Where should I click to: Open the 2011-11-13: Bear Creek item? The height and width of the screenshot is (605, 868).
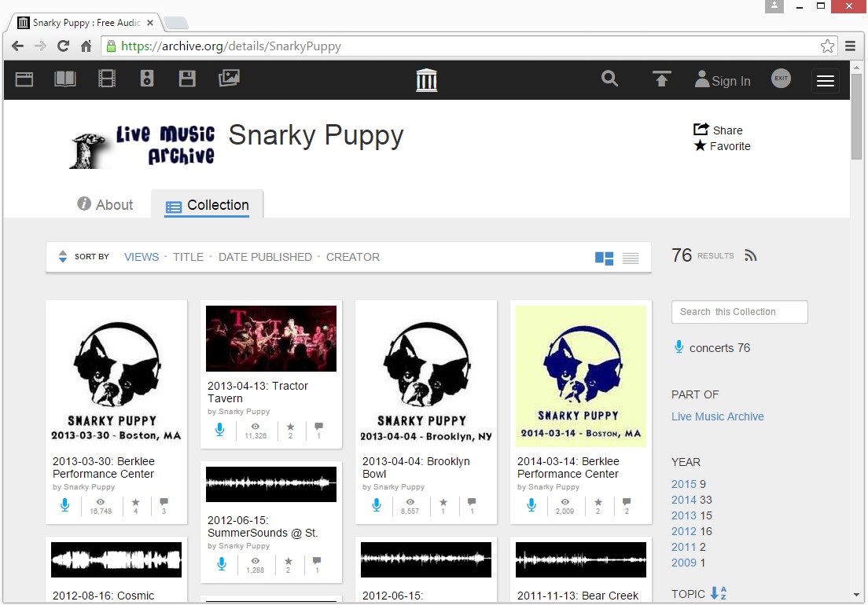[x=577, y=596]
